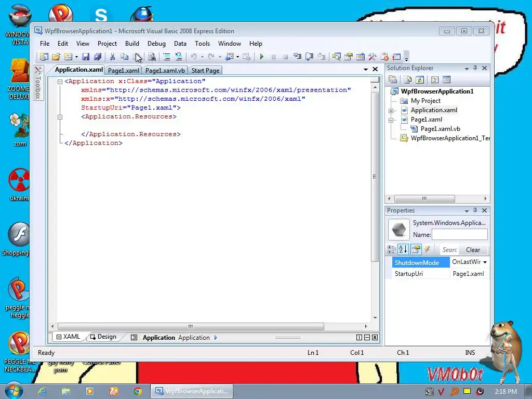Click the View Designer icon in Solution Explorer
The image size is (532, 399).
(446, 79)
